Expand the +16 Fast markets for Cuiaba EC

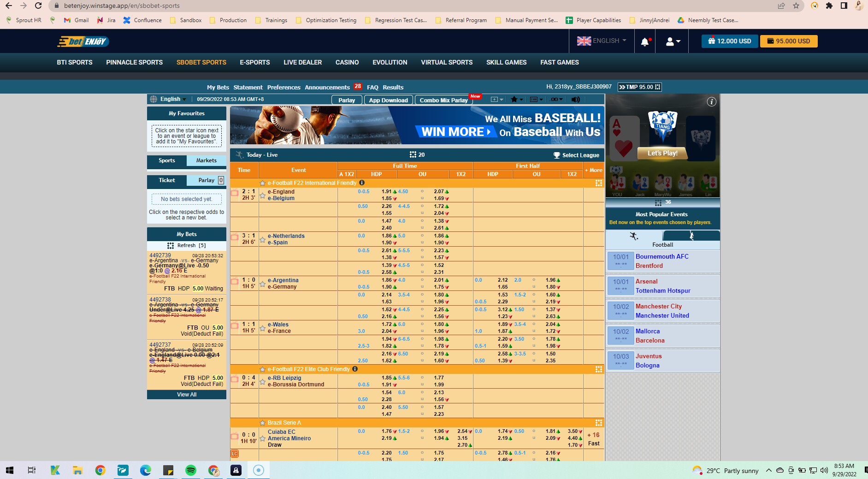(x=594, y=438)
